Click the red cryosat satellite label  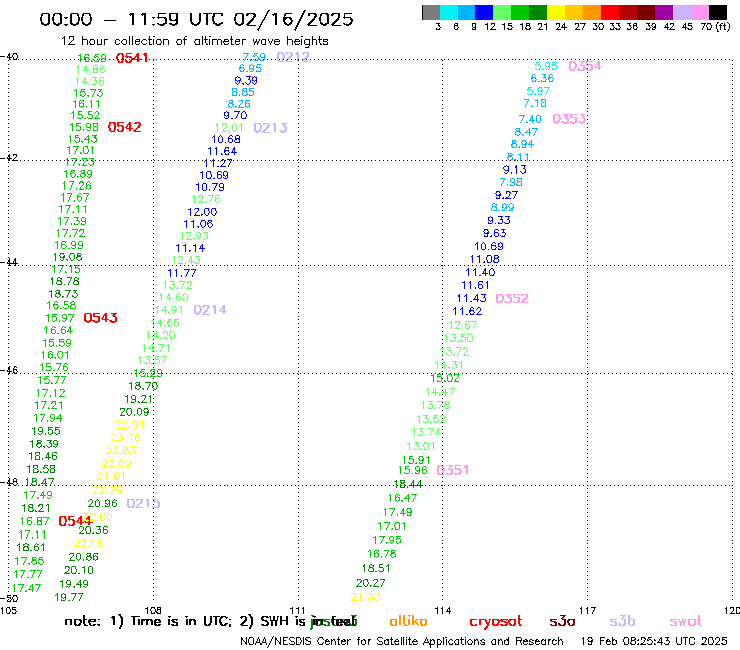pos(496,622)
